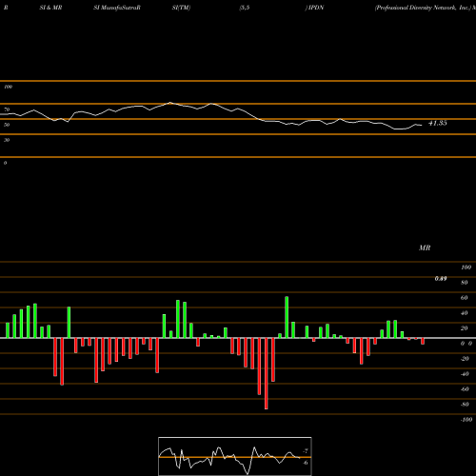Viewport: 476px width, 476px height.
Task: Click the '50' level label on RSI panel
Action: [7, 125]
